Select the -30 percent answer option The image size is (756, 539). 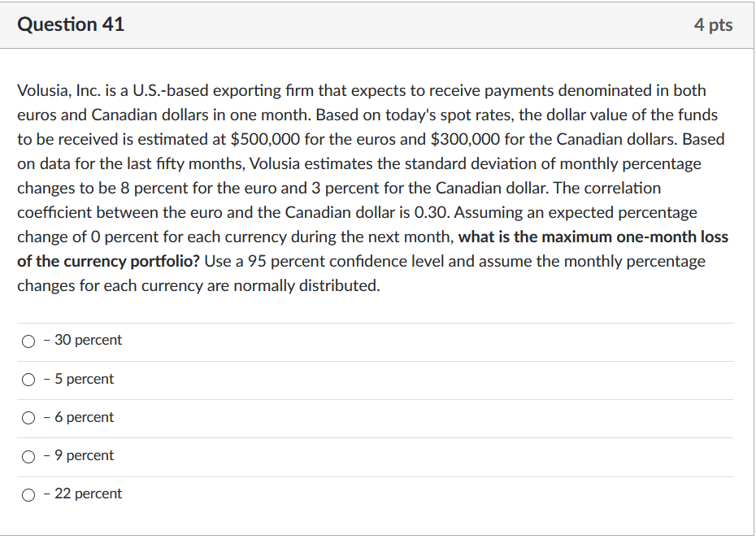point(28,341)
